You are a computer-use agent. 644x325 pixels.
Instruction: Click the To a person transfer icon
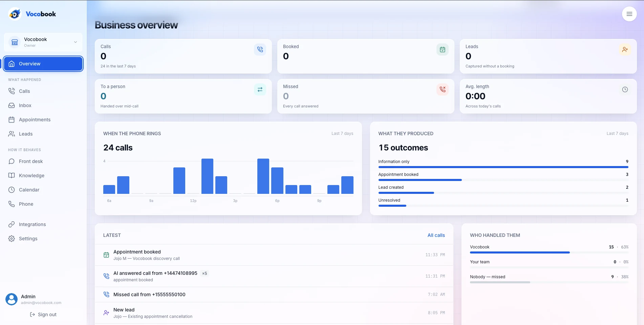[260, 89]
